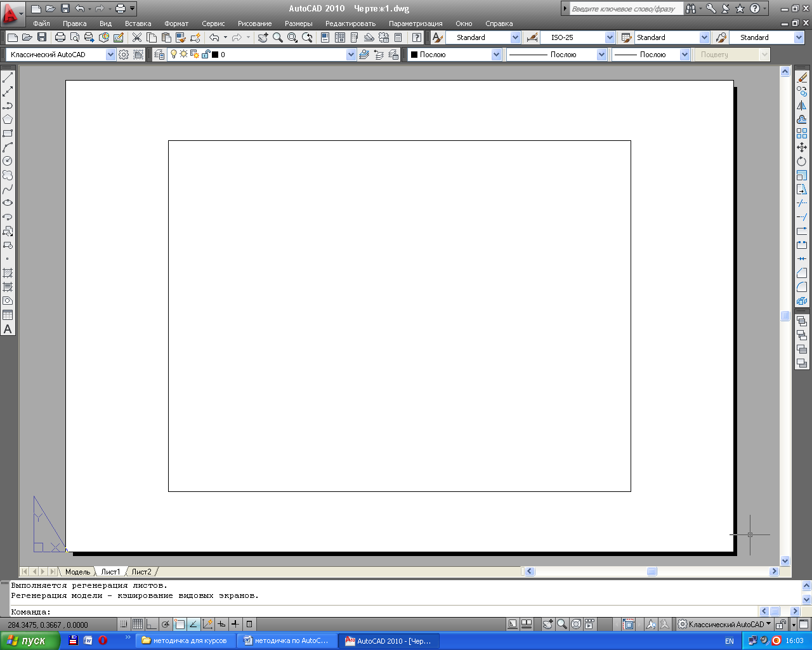Select the Circle drawing tool
This screenshot has height=650, width=812.
pyautogui.click(x=8, y=161)
